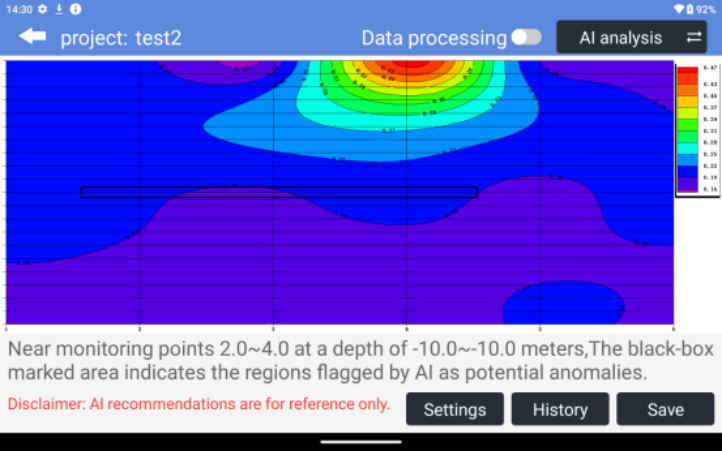Tap the settings gear in status bar

pyautogui.click(x=43, y=8)
